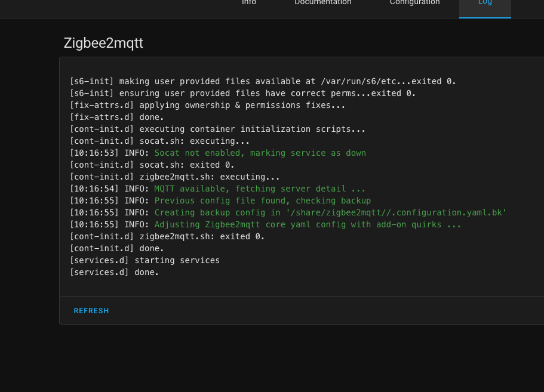
Task: Switch to the Info tab
Action: [249, 4]
